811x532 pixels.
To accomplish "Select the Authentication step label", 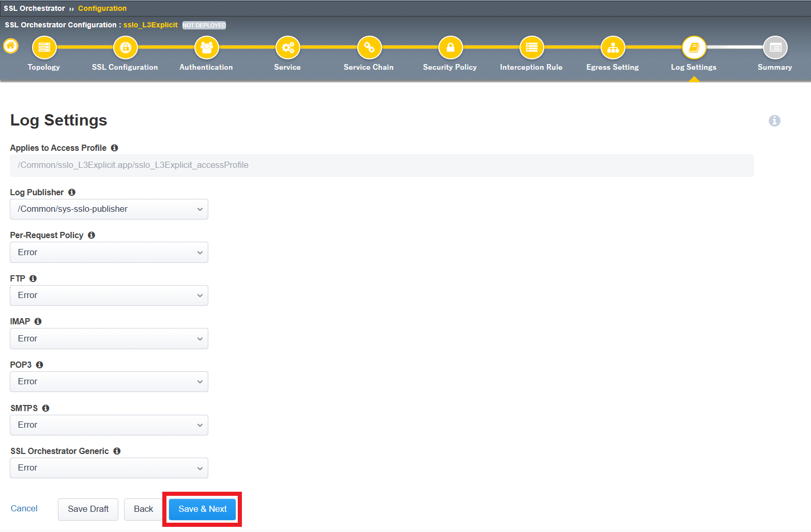I will [x=206, y=67].
